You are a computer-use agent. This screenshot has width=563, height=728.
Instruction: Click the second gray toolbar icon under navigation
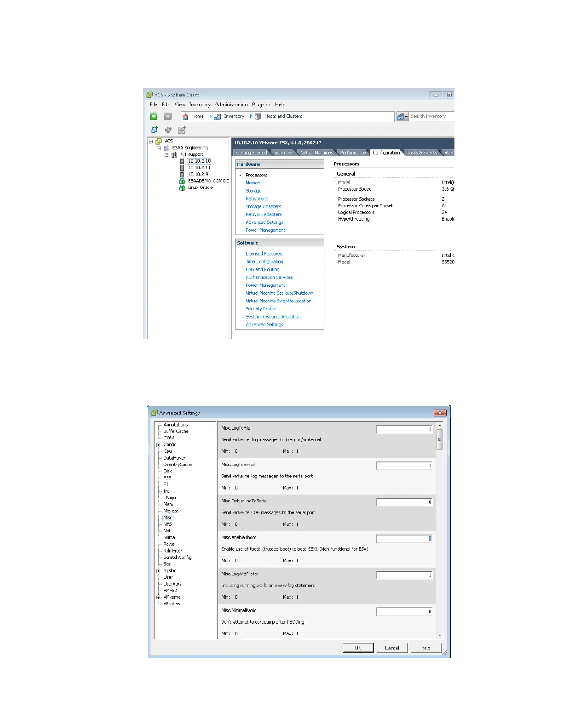[x=168, y=130]
